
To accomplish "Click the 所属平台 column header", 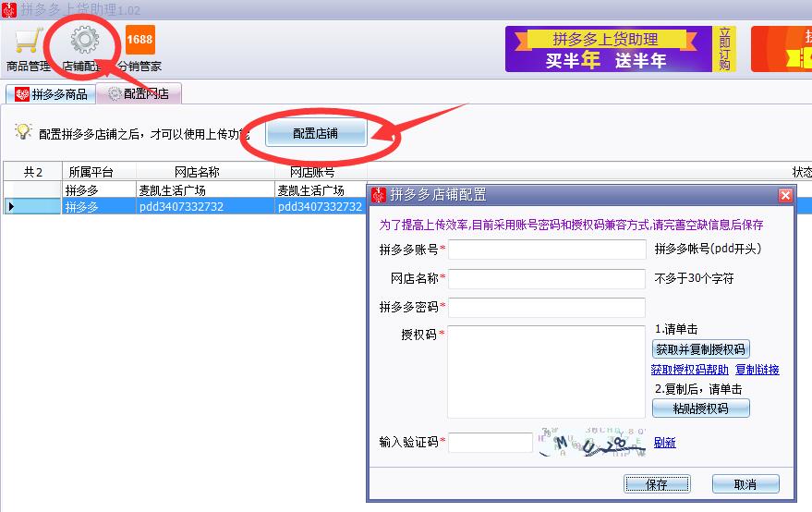I will click(x=99, y=172).
